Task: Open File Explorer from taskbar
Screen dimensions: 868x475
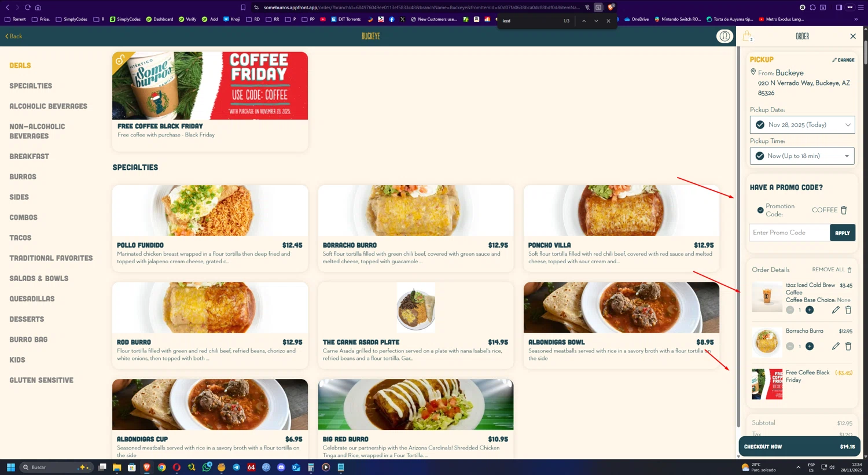Action: point(117,467)
